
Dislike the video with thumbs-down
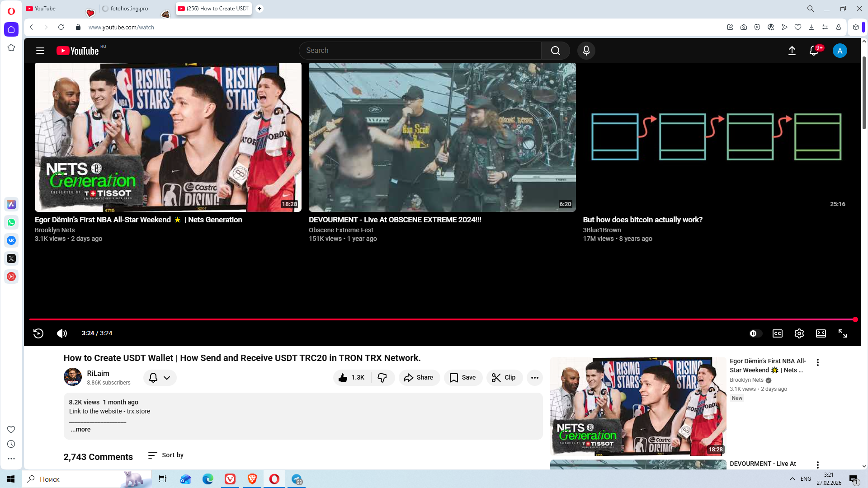(x=382, y=378)
